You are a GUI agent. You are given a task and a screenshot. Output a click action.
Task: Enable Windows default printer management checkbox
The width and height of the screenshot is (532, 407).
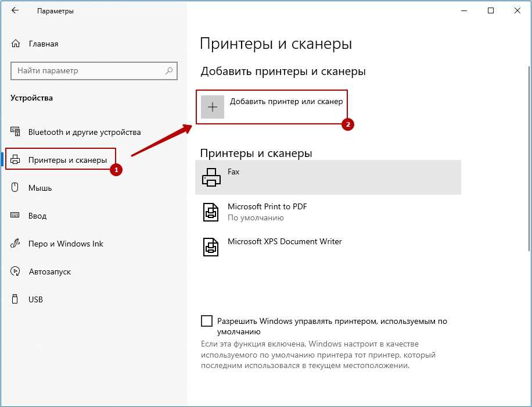(x=206, y=321)
